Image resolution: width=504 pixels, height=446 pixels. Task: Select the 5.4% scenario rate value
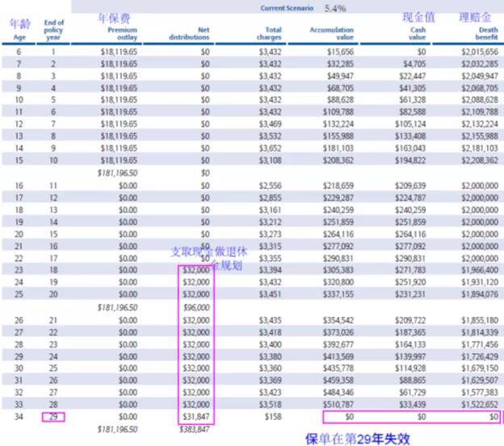335,8
